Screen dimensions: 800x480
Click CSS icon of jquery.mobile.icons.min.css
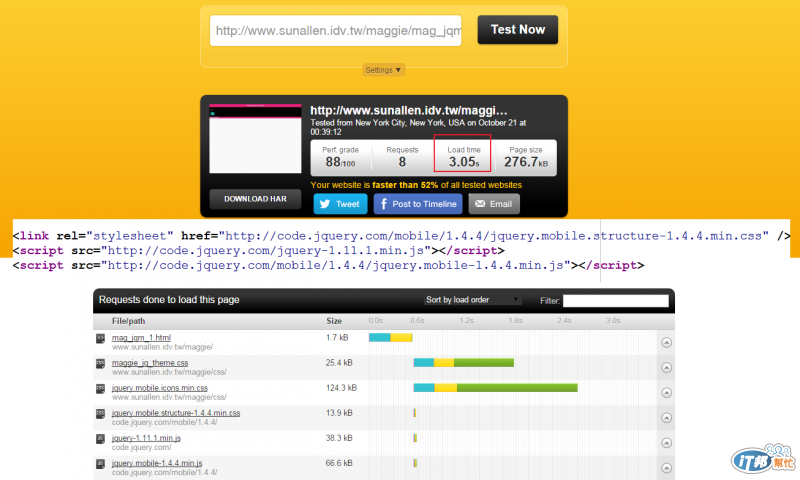click(x=101, y=389)
